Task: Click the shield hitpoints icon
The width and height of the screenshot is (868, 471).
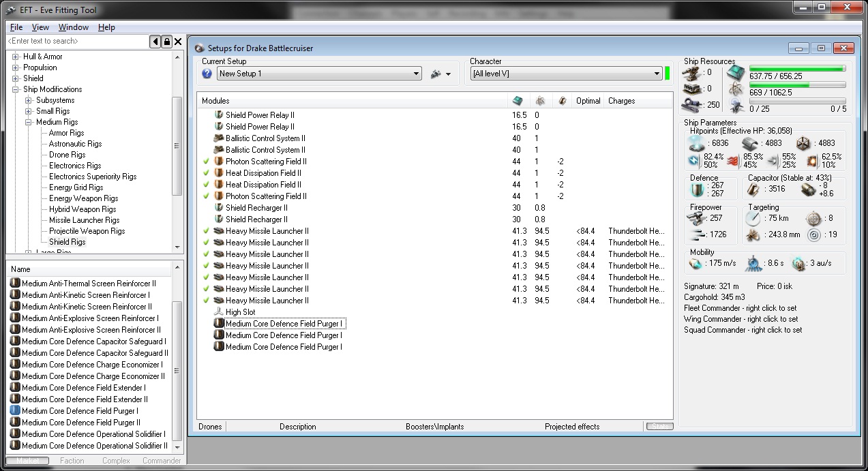Action: click(x=696, y=143)
